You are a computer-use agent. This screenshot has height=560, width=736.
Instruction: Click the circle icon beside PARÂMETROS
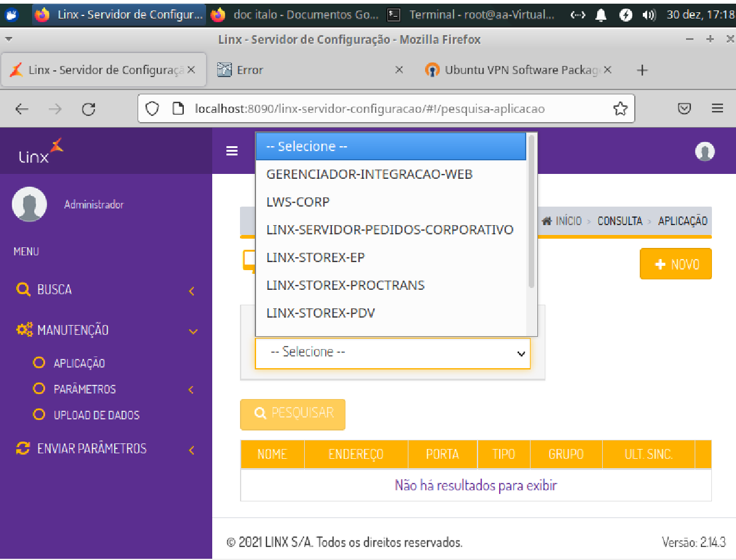tap(39, 389)
